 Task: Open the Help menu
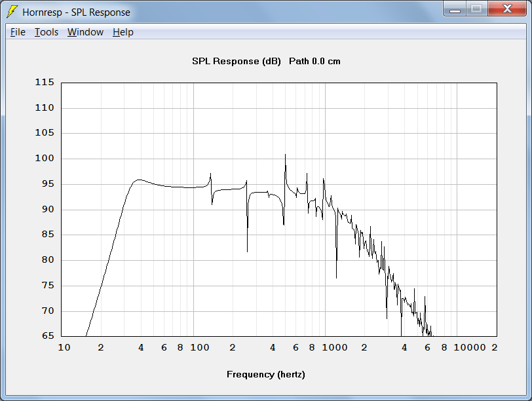(123, 32)
